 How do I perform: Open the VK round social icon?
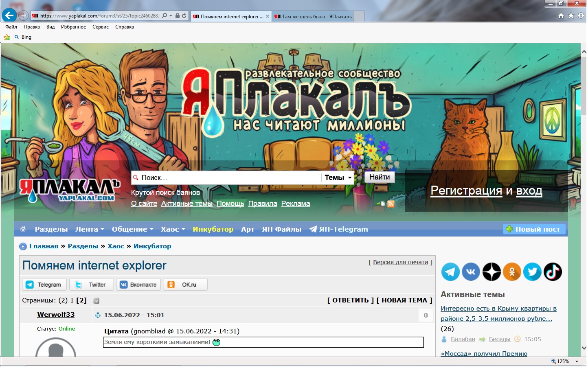pos(471,272)
